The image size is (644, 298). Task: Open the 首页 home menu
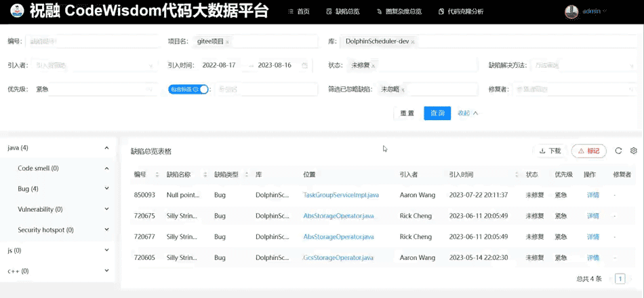coord(300,12)
